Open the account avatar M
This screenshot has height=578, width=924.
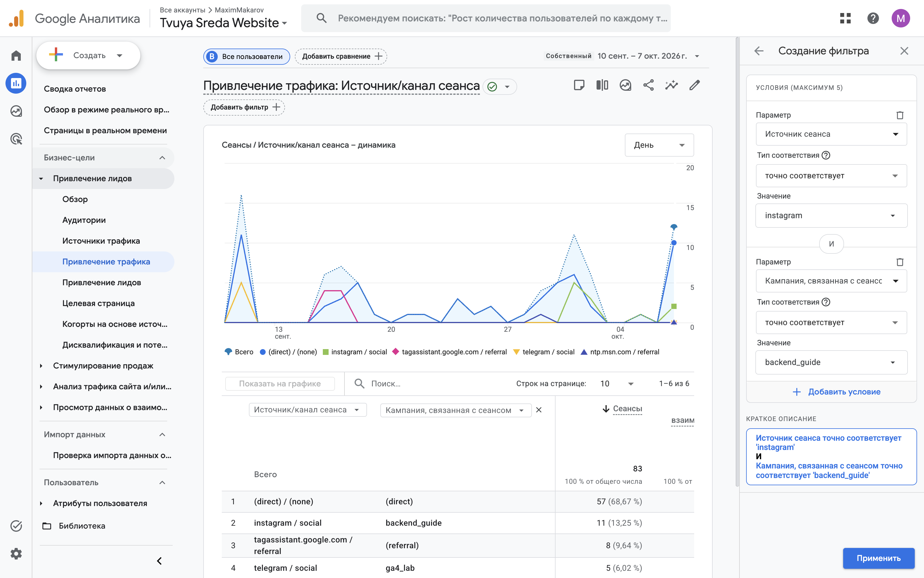(901, 18)
